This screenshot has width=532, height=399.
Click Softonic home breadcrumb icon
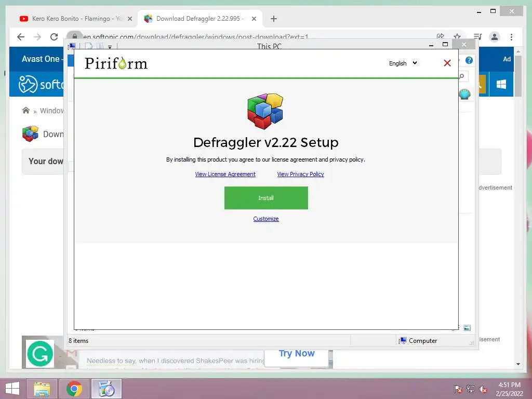pos(26,110)
